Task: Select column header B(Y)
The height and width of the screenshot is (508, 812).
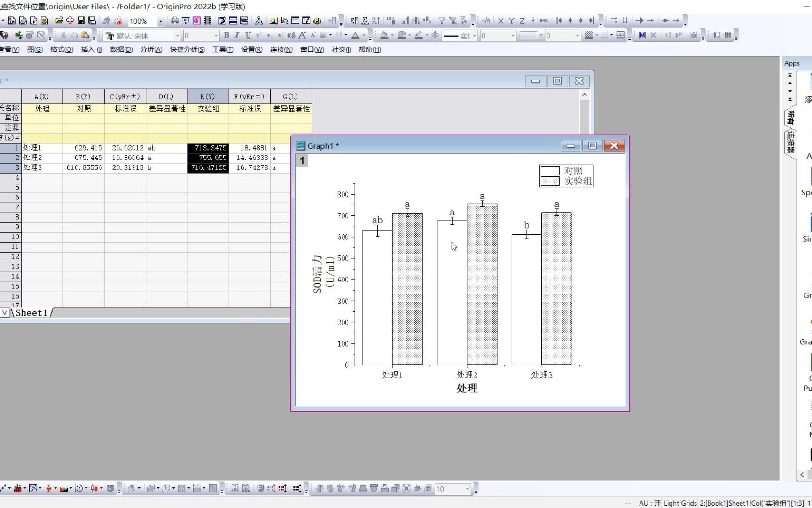Action: click(x=84, y=96)
